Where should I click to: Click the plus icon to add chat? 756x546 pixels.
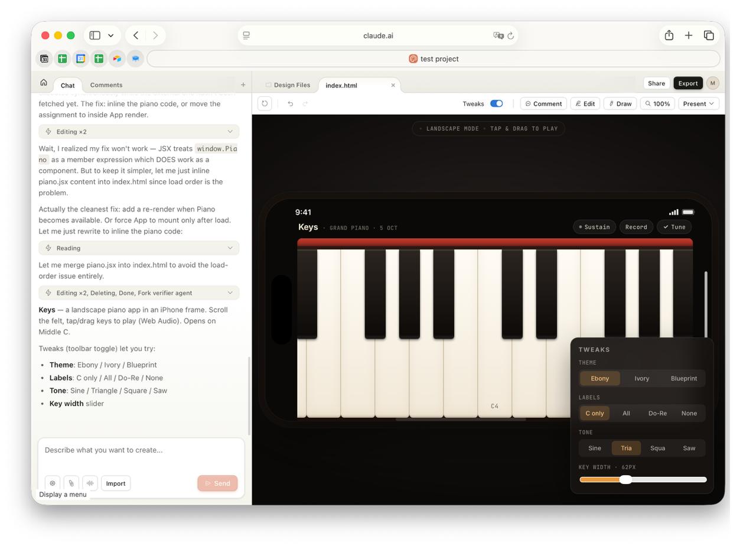[243, 84]
